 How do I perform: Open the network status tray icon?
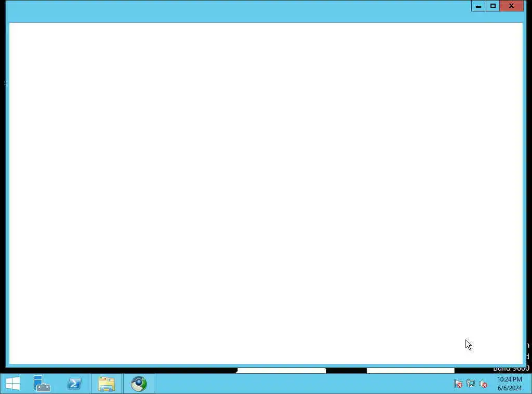tap(471, 384)
